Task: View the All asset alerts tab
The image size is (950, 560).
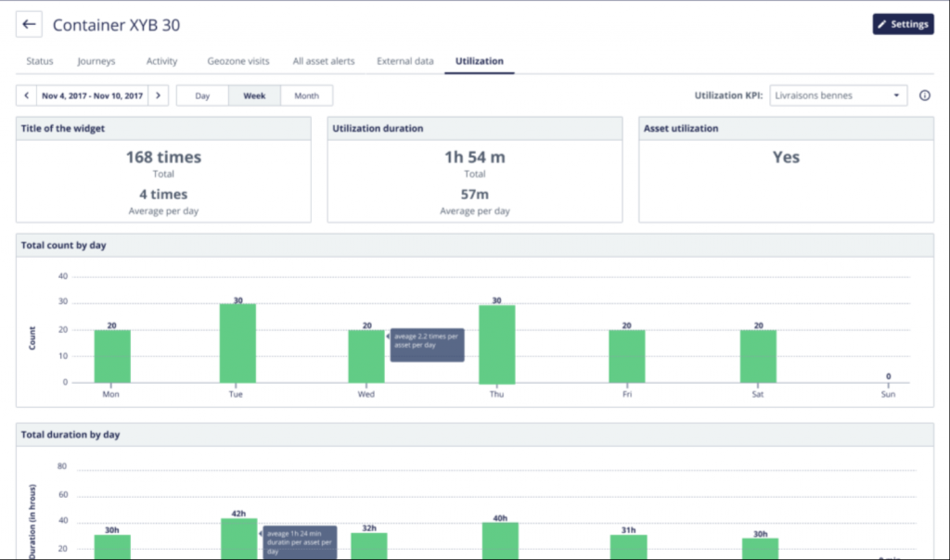Action: (x=324, y=61)
